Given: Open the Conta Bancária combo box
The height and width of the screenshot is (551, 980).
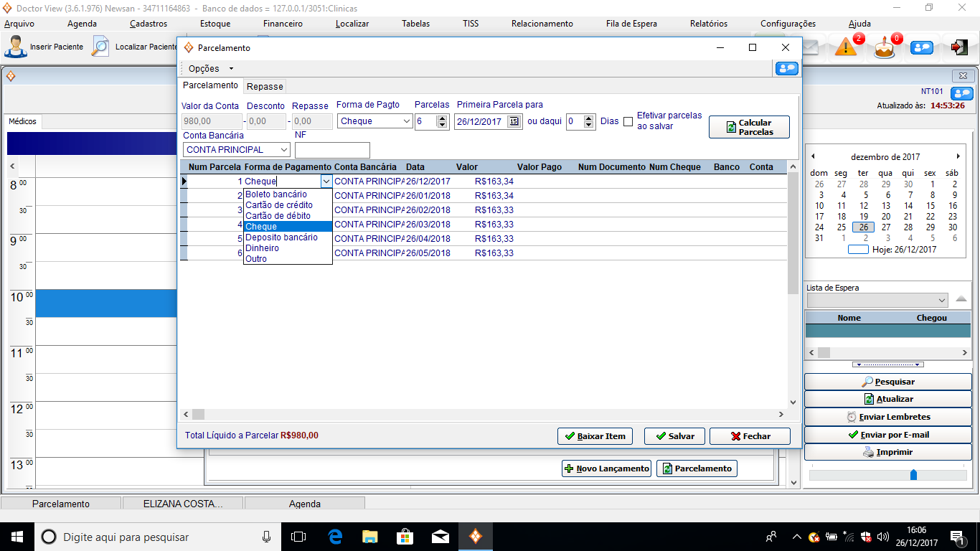Looking at the screenshot, I should click(x=284, y=150).
